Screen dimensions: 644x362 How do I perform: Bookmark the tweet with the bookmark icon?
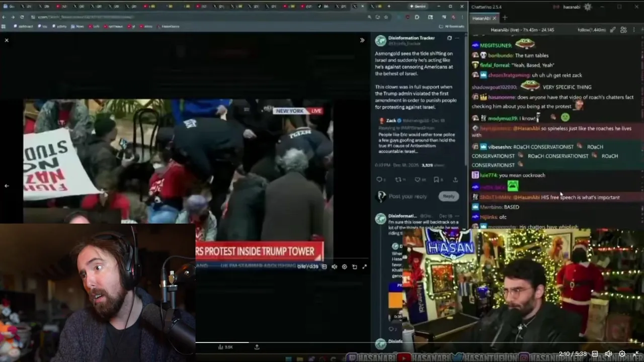436,179
